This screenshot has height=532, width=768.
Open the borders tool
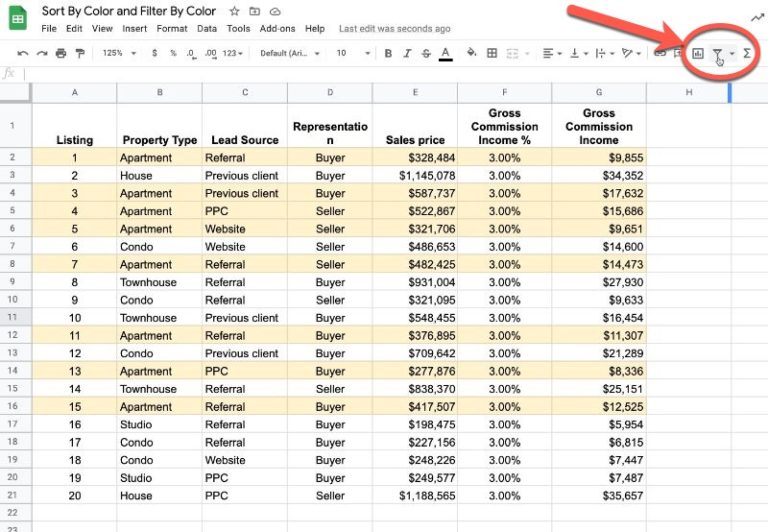(x=492, y=53)
